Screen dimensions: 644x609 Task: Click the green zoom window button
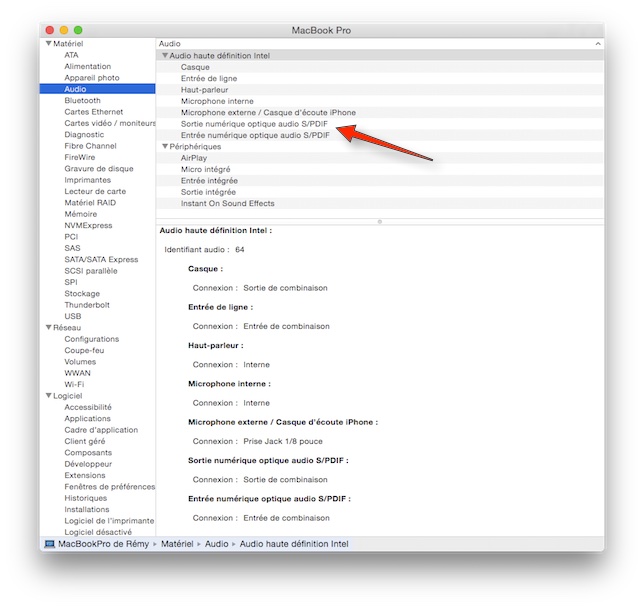(x=78, y=30)
